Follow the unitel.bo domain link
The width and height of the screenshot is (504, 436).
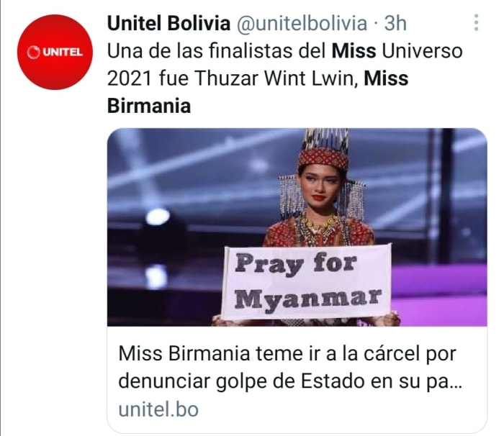[x=158, y=409]
